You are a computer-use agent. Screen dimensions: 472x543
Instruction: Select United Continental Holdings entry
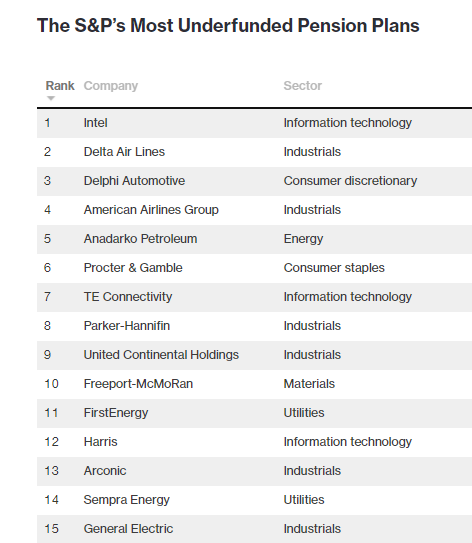pos(161,355)
